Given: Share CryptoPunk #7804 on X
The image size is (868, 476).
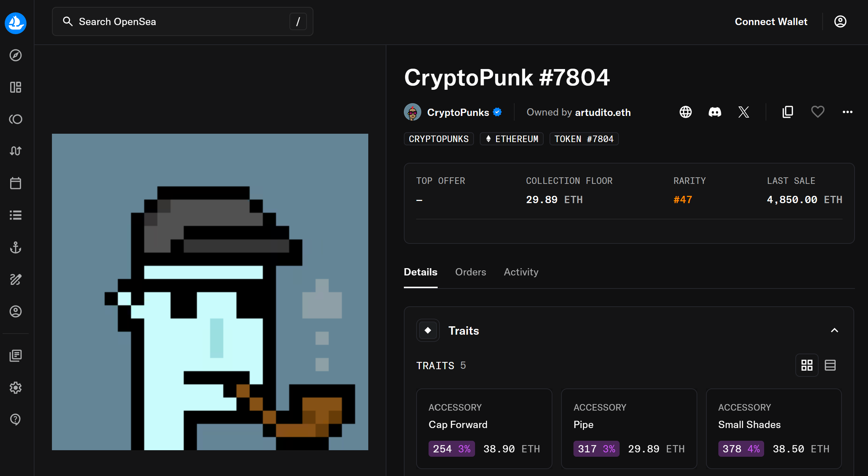Looking at the screenshot, I should (744, 112).
